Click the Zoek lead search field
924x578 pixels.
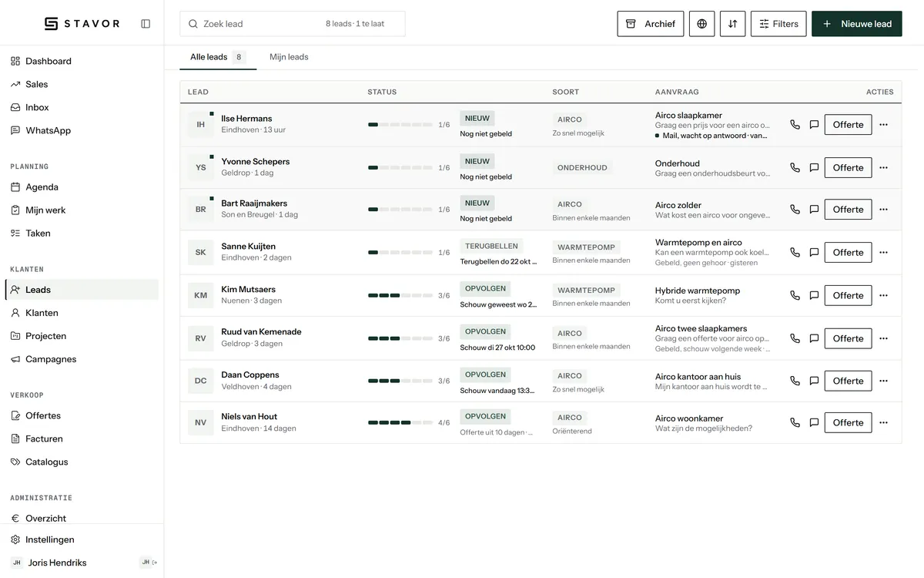(293, 24)
